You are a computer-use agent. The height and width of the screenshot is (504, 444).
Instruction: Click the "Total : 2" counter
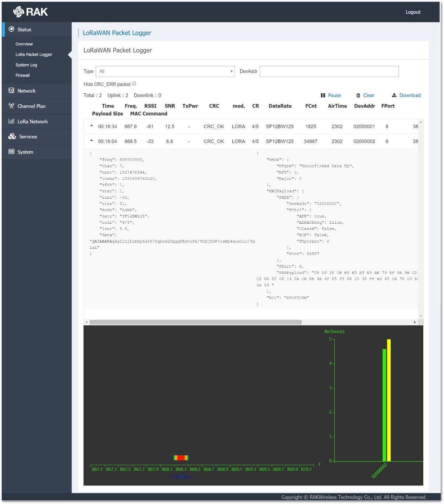(x=93, y=95)
